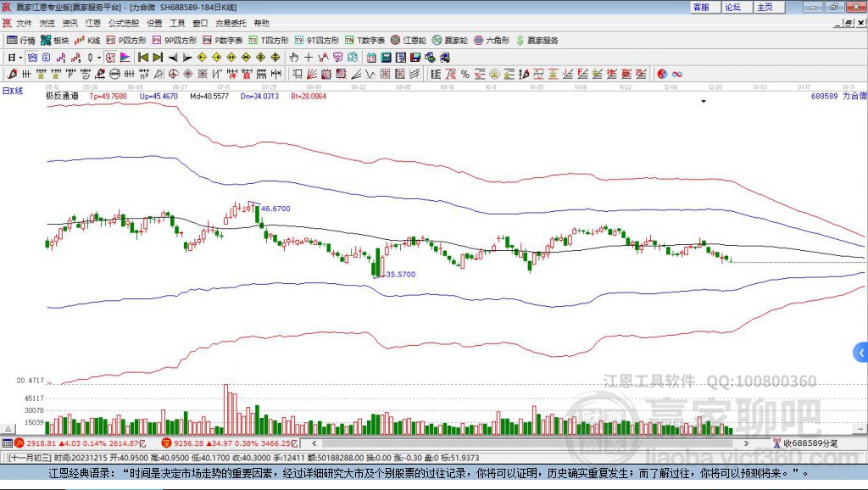
Task: Click the horizontal scrollbar track
Action: 531,443
